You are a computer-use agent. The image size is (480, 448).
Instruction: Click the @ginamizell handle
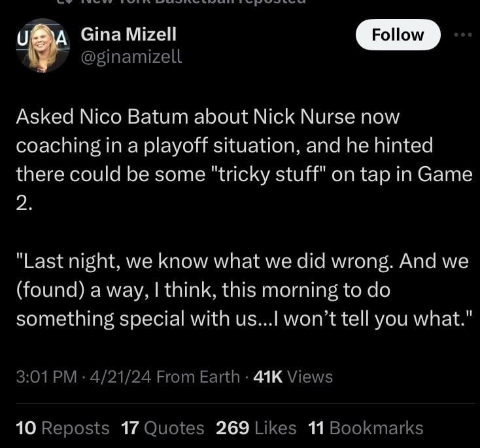tap(131, 58)
